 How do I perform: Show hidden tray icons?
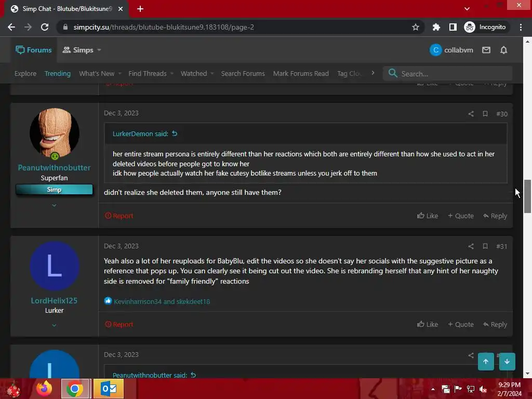click(433, 389)
